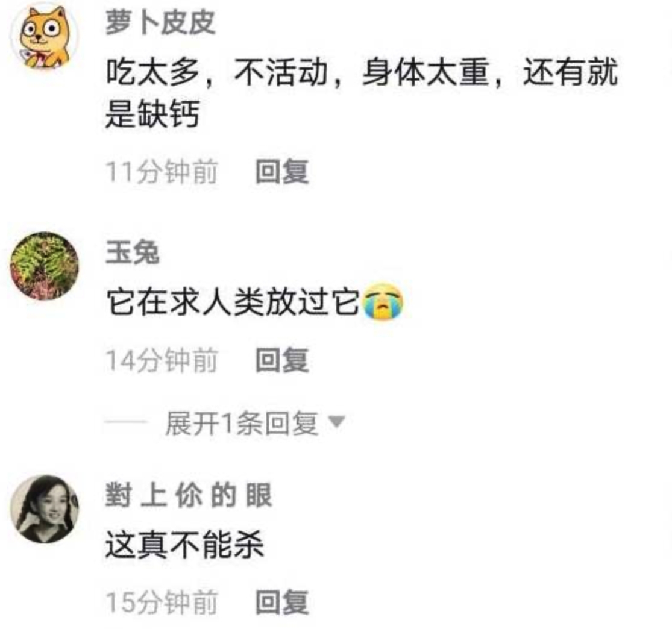The image size is (672, 629).
Task: Select the comment text starting with 吃太多
Action: click(x=362, y=93)
